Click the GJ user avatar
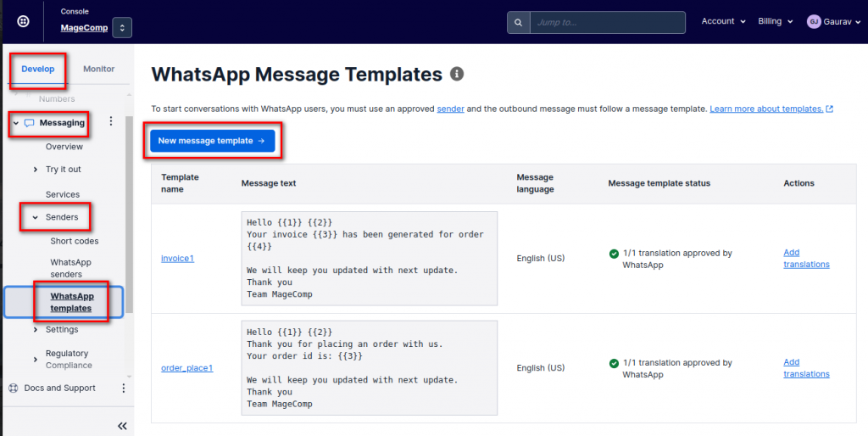The height and width of the screenshot is (436, 868). pos(814,22)
